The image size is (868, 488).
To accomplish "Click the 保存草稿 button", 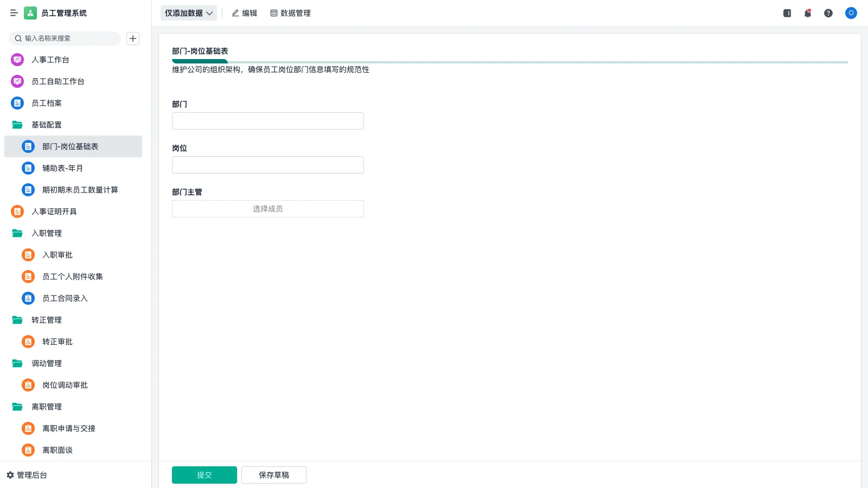I will tap(273, 474).
